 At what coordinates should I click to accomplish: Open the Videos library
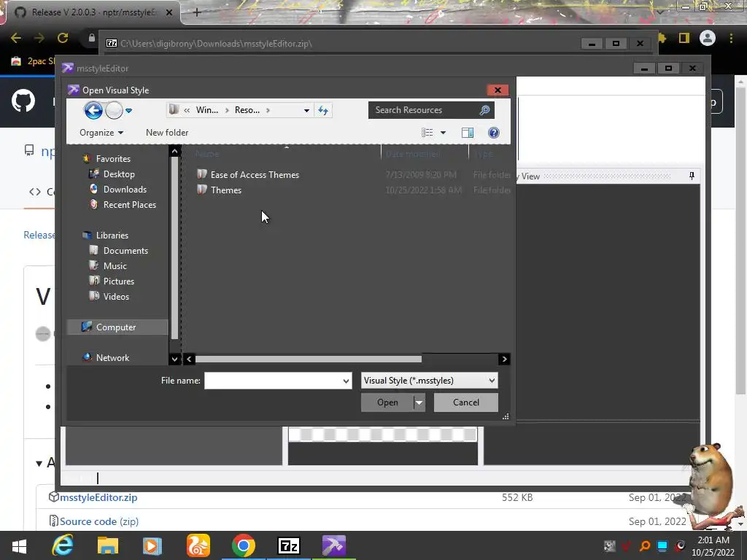pos(116,296)
